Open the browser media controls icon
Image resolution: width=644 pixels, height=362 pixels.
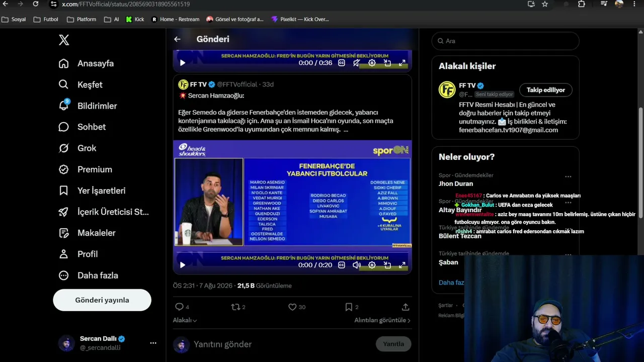coord(604,4)
